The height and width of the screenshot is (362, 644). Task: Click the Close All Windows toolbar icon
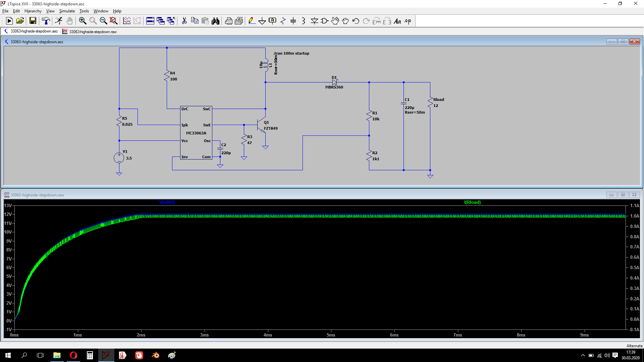[x=171, y=21]
